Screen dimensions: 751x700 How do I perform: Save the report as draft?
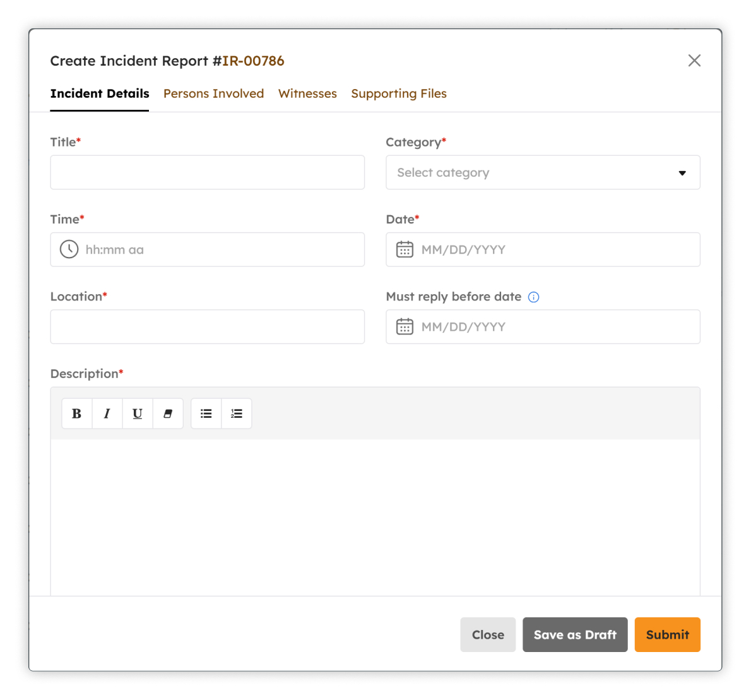[x=575, y=635]
